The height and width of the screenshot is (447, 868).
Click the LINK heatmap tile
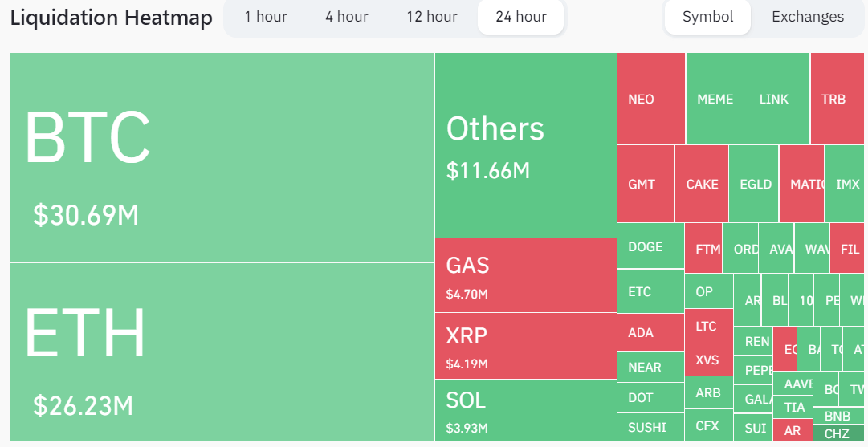point(777,99)
